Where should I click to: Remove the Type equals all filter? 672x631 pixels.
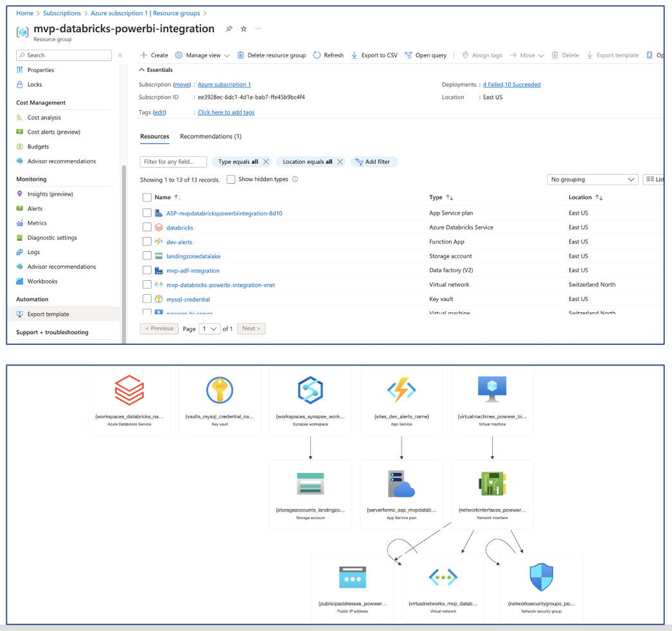coord(266,162)
